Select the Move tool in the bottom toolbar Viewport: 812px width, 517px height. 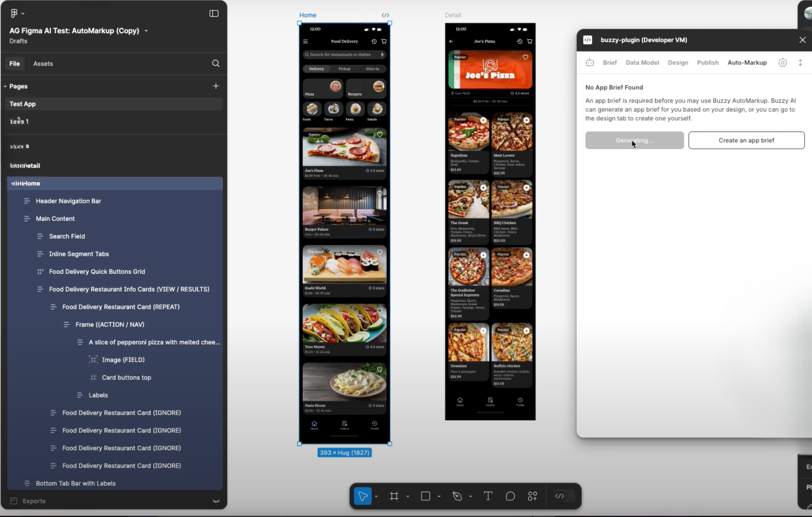point(363,496)
